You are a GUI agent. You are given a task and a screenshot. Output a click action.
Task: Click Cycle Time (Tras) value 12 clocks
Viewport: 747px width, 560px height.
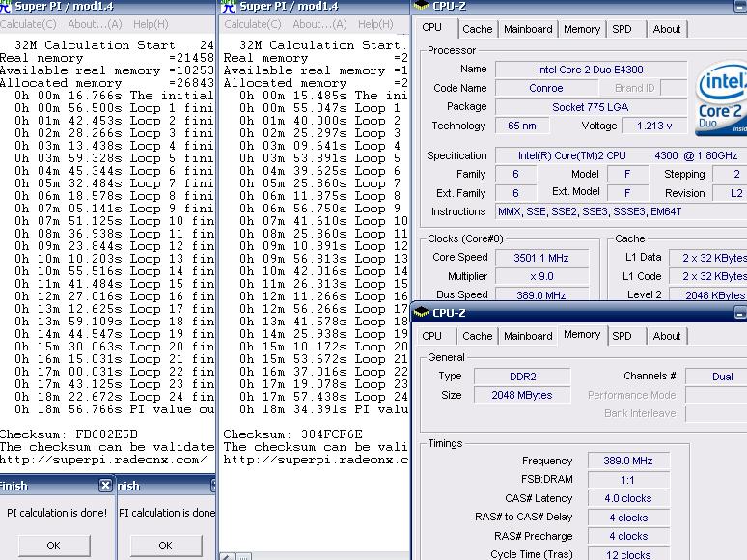coord(628,554)
